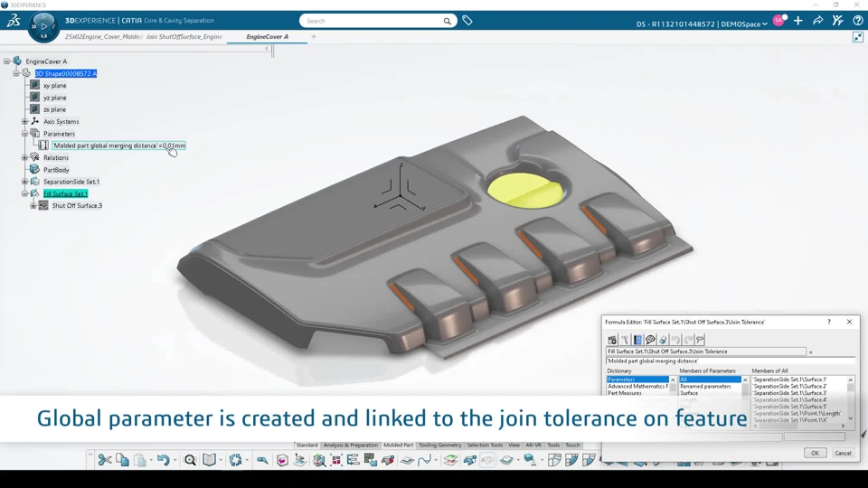
Task: Select SeparationSide Set.1\Surface.2 in Members of All
Action: click(790, 386)
